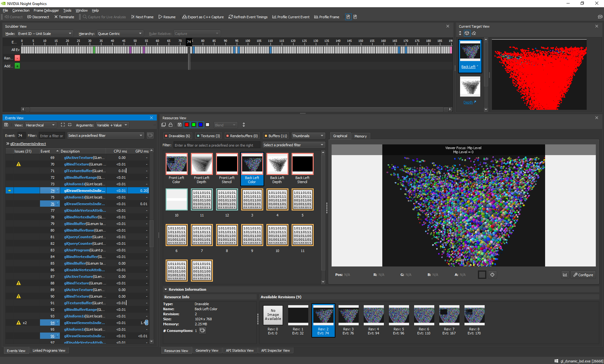Screen dimensions: 604x364
Task: Click the Configure button
Action: (x=583, y=275)
